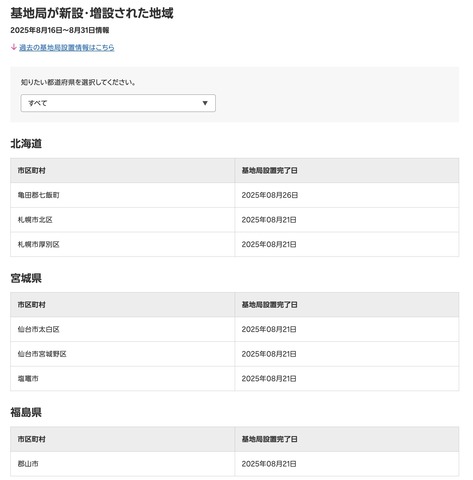Click the 市区町村 header in Hokkaido table
The width and height of the screenshot is (473, 480).
122,171
